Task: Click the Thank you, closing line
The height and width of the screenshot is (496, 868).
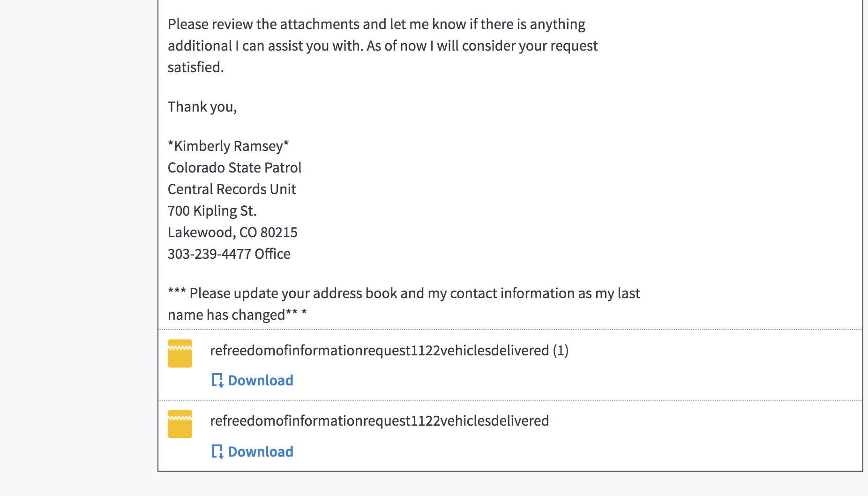Action: tap(202, 107)
